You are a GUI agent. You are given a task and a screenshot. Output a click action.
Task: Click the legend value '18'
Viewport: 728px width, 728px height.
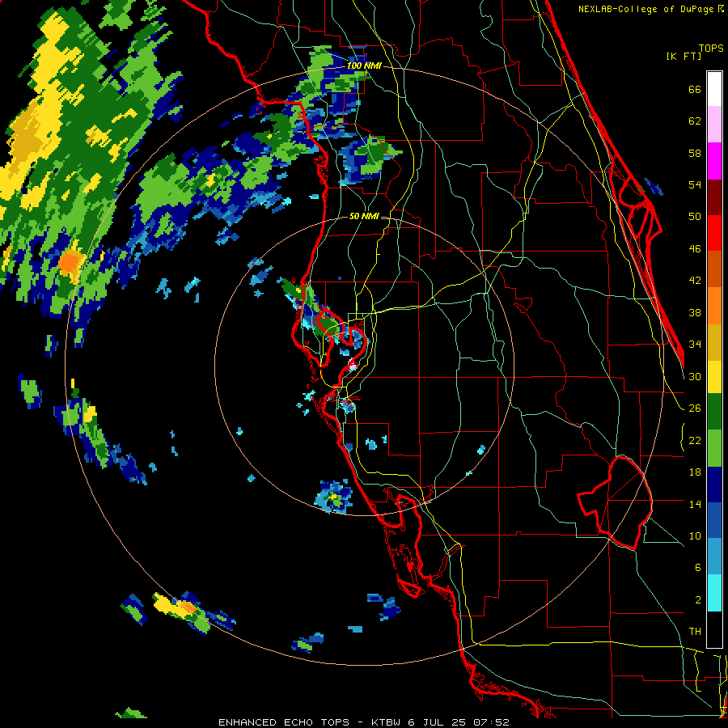[695, 472]
